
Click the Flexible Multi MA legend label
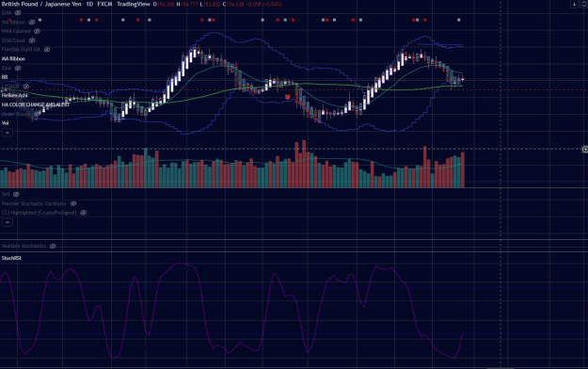click(21, 50)
